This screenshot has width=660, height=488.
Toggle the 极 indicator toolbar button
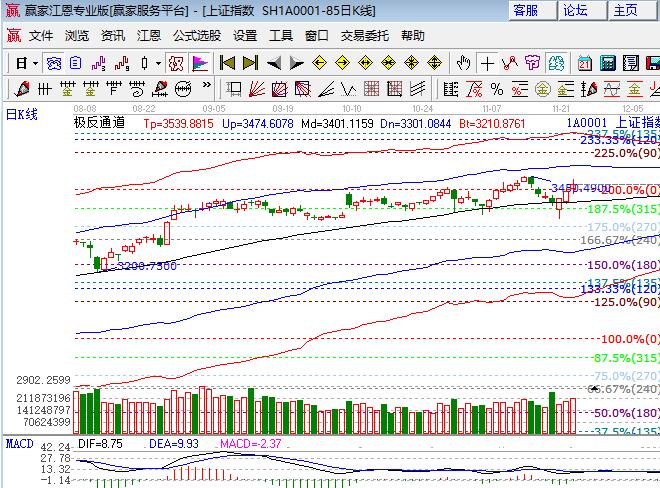point(176,62)
